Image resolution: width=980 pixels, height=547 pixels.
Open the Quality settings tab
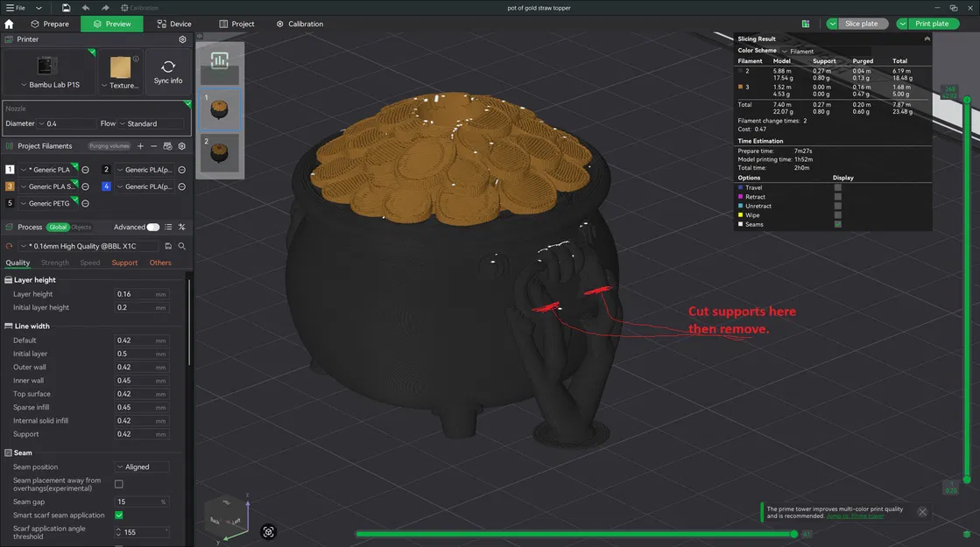pos(18,263)
